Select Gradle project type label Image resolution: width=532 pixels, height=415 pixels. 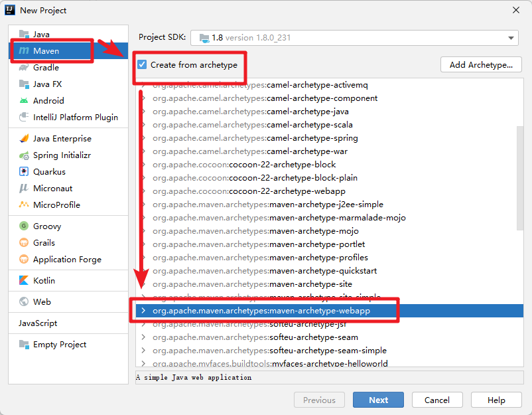coord(46,68)
